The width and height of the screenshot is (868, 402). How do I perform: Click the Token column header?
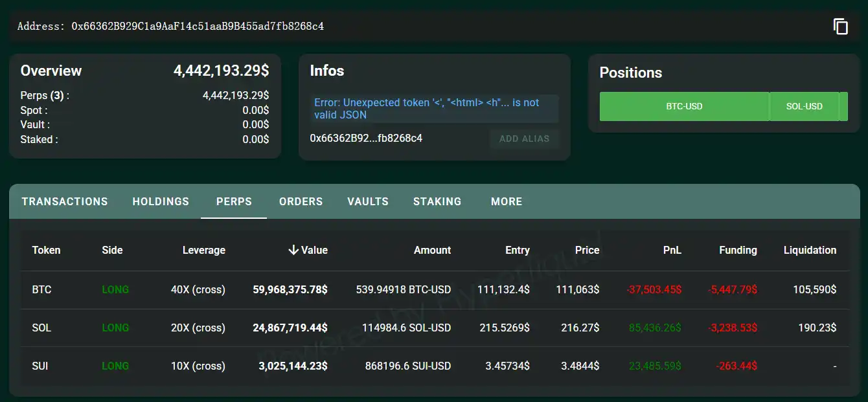(x=46, y=250)
